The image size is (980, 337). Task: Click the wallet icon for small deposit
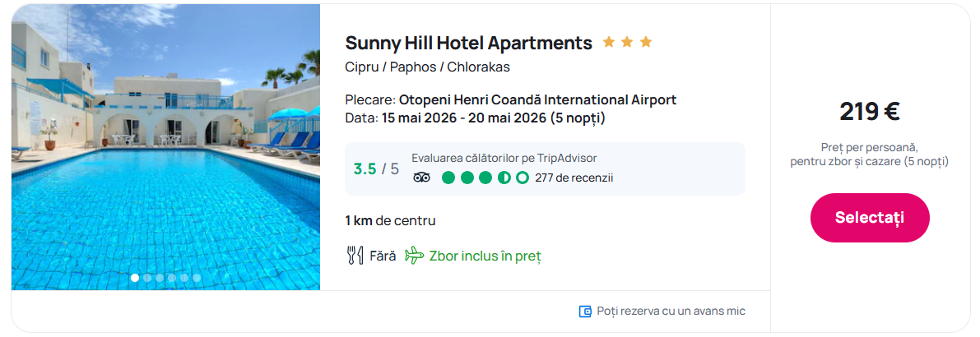tap(585, 311)
